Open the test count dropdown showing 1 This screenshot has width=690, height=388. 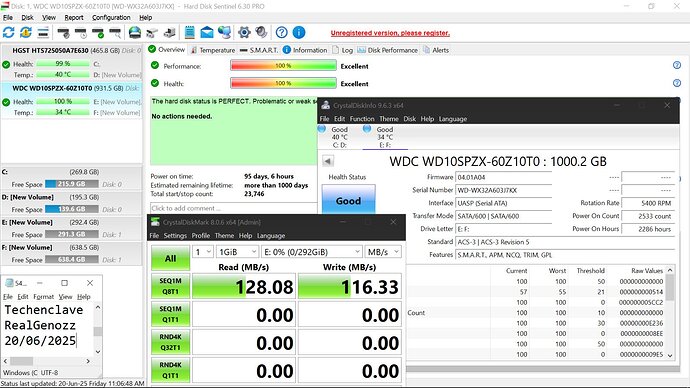[203, 252]
